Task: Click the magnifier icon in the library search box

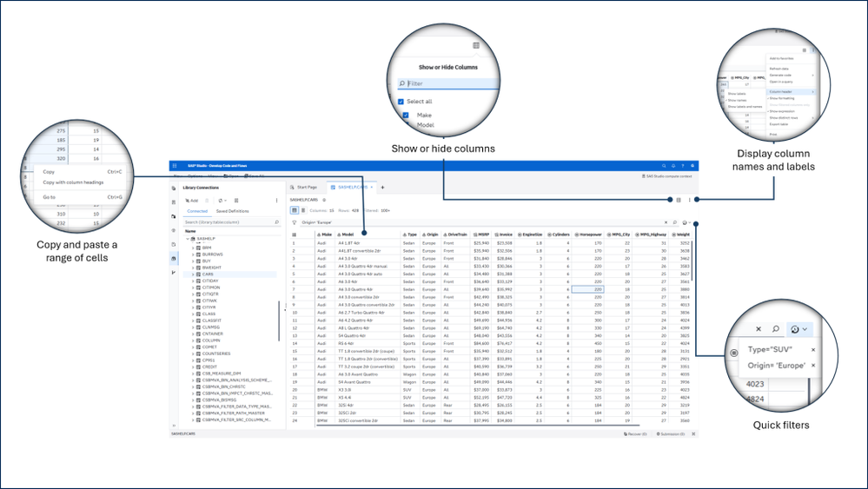Action: pyautogui.click(x=277, y=221)
